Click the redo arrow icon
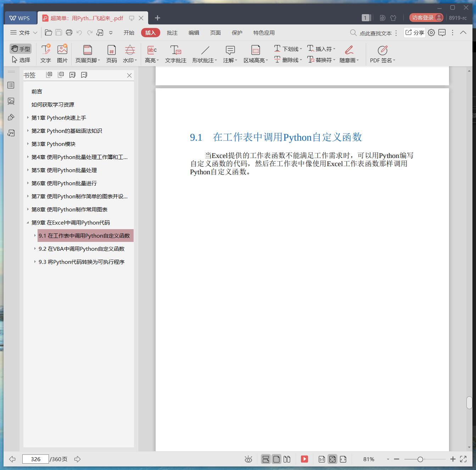476x470 pixels. tap(90, 33)
